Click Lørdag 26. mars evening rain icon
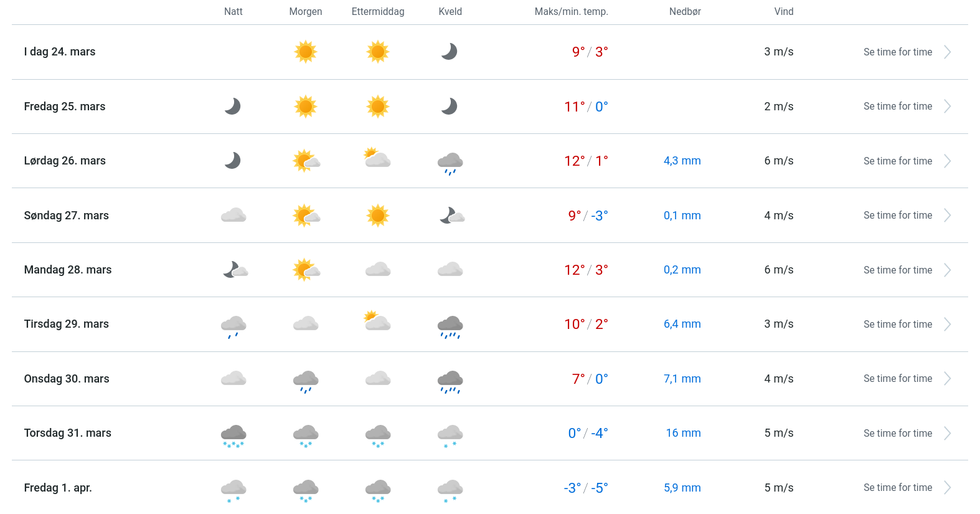Screen dimensions: 980x514 pyautogui.click(x=450, y=163)
